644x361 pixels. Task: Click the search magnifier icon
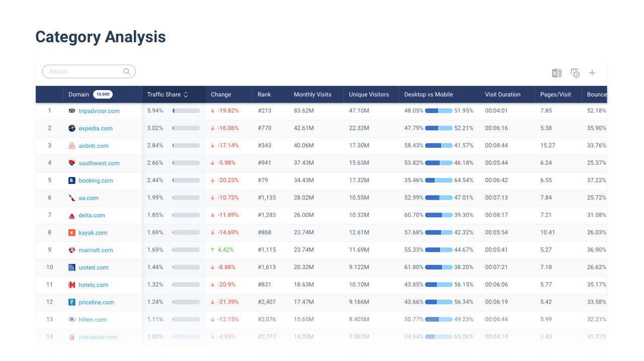click(x=127, y=71)
